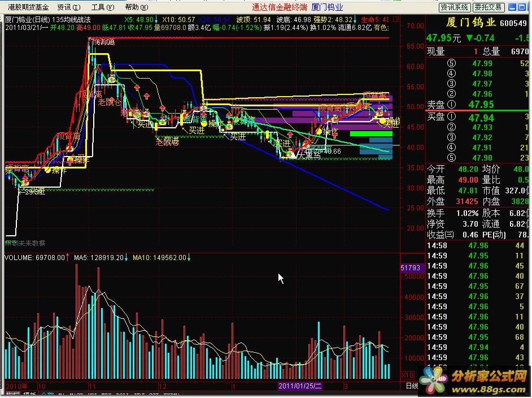Click the MA10: 149562.00 label
Viewport: 532px width, 398px height.
tap(162, 258)
